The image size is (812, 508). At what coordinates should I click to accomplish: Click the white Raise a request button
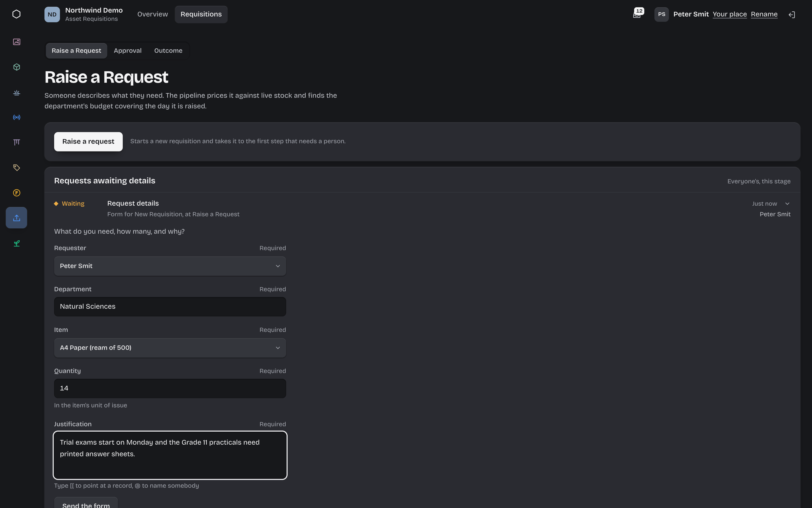pos(88,142)
